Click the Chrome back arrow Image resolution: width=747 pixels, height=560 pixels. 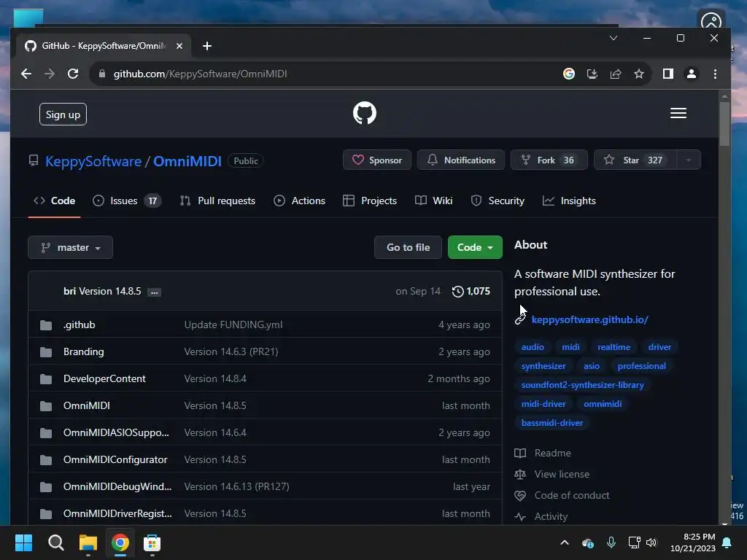[x=26, y=74]
